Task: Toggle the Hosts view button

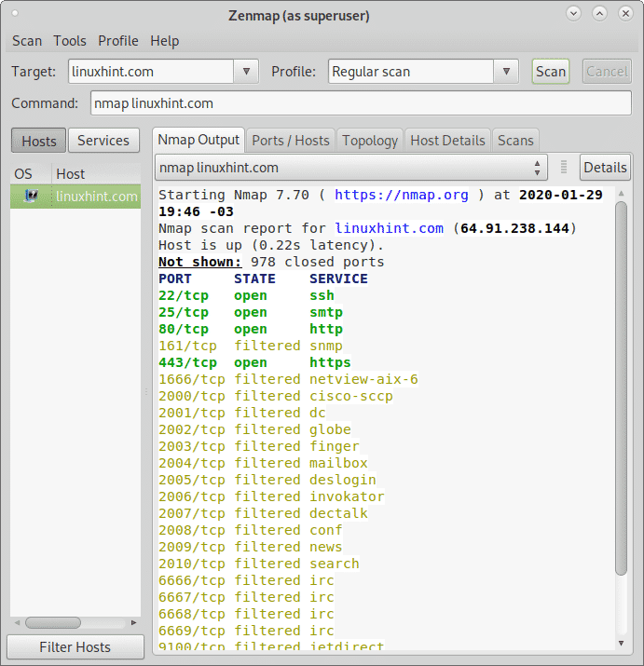Action: [38, 141]
